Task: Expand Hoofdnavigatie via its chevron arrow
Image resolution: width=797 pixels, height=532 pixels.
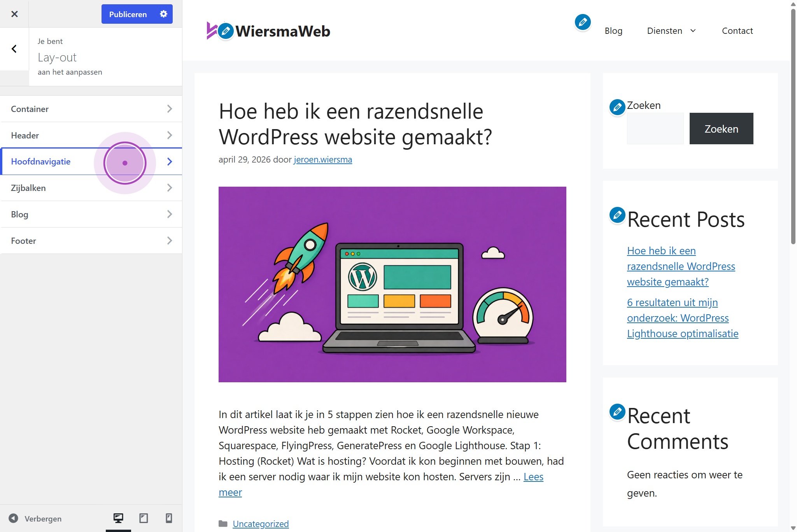Action: 170,161
